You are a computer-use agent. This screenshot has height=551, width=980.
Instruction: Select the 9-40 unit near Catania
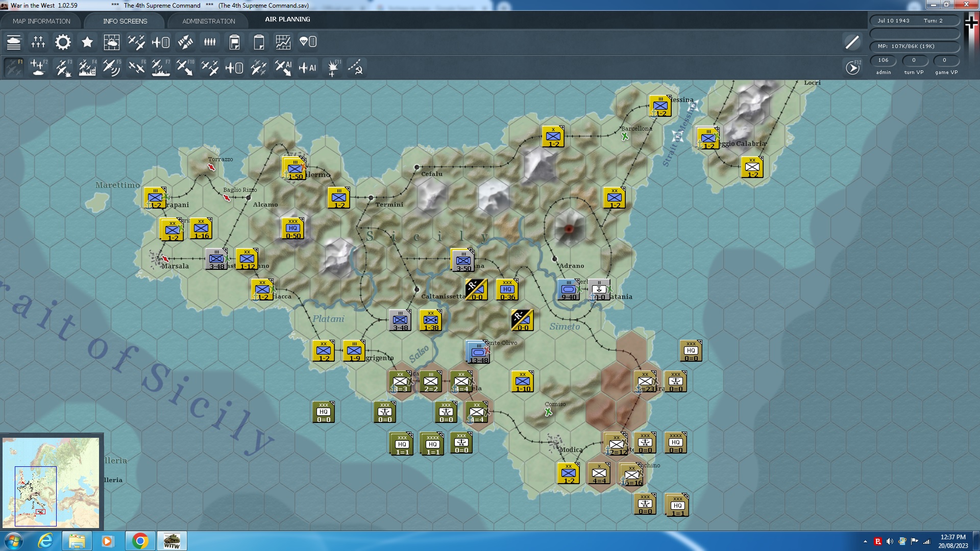coord(568,290)
